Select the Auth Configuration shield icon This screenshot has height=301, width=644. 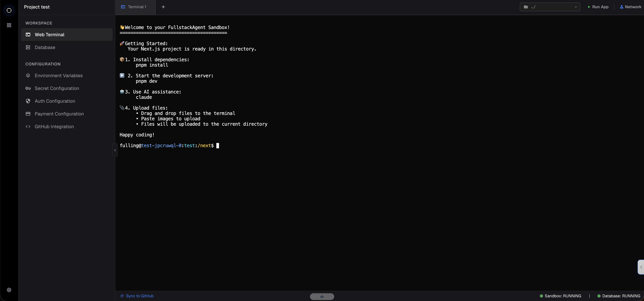coord(28,101)
